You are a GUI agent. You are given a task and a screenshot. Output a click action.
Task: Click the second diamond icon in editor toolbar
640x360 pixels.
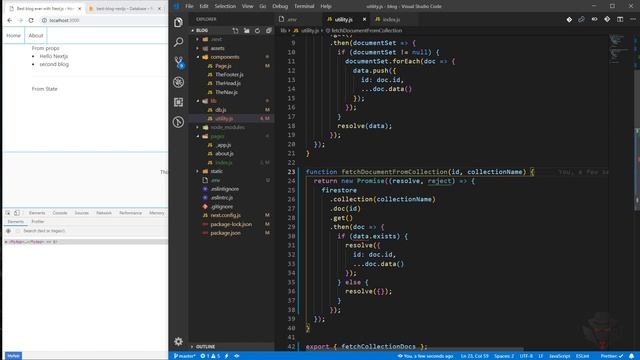coord(607,19)
